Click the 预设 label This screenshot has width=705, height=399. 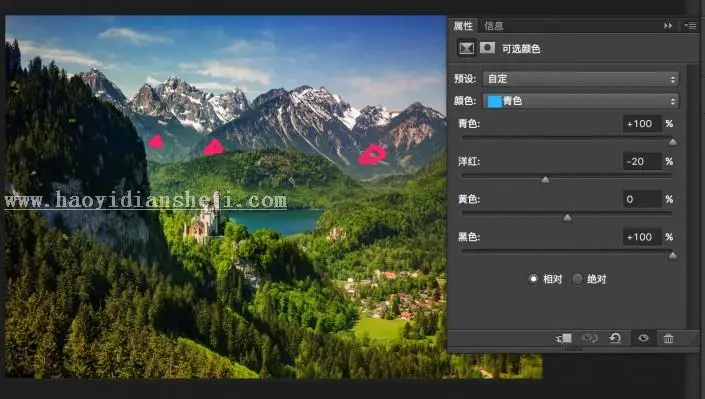[x=465, y=79]
